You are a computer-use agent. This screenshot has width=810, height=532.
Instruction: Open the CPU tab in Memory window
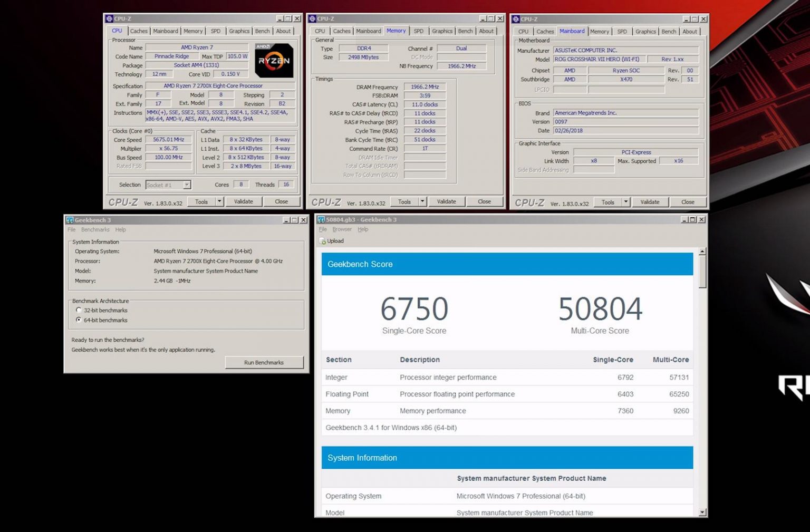coord(320,31)
